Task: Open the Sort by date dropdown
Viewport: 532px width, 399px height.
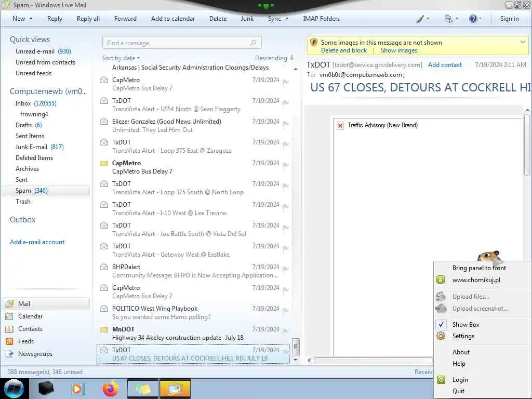Action: pyautogui.click(x=121, y=58)
